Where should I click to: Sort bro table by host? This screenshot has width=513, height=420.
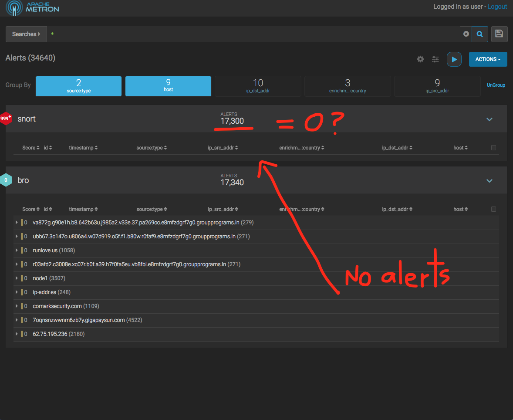460,209
